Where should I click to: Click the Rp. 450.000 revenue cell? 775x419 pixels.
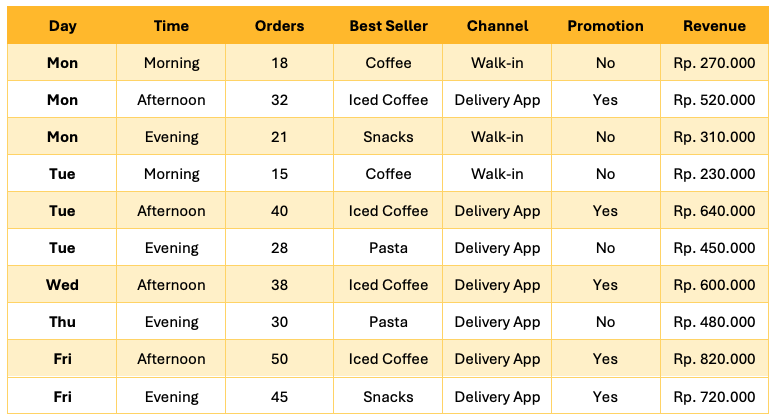tap(714, 248)
